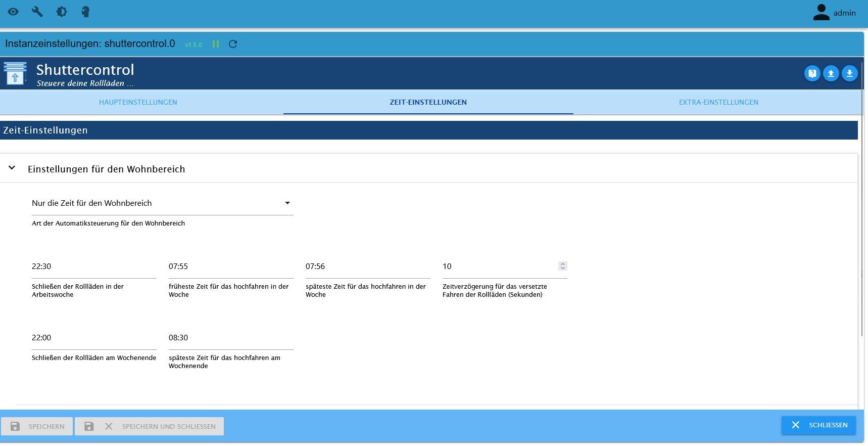Click the Speichern button
The image size is (868, 446).
(37, 426)
